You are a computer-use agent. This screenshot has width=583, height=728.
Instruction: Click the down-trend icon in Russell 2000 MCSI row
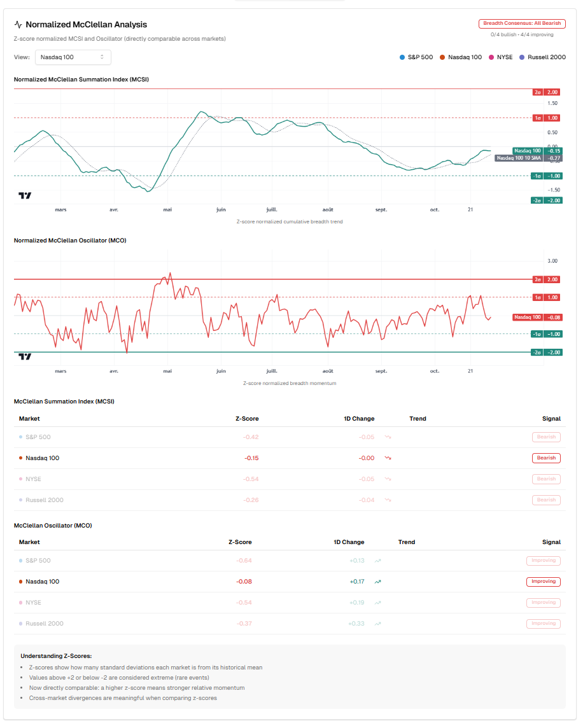pyautogui.click(x=388, y=500)
